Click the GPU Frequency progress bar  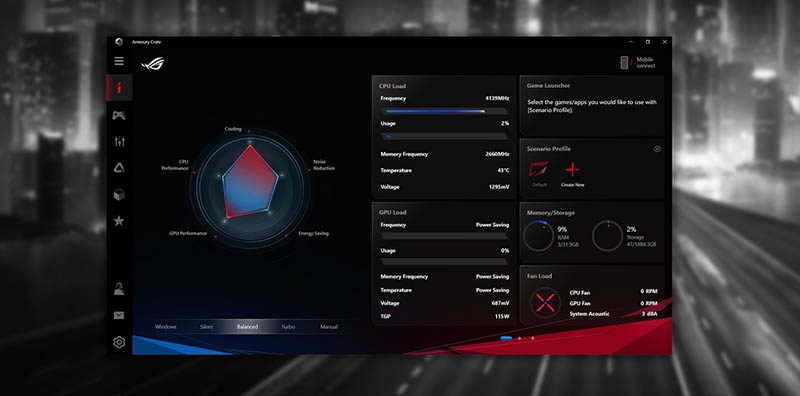(445, 236)
